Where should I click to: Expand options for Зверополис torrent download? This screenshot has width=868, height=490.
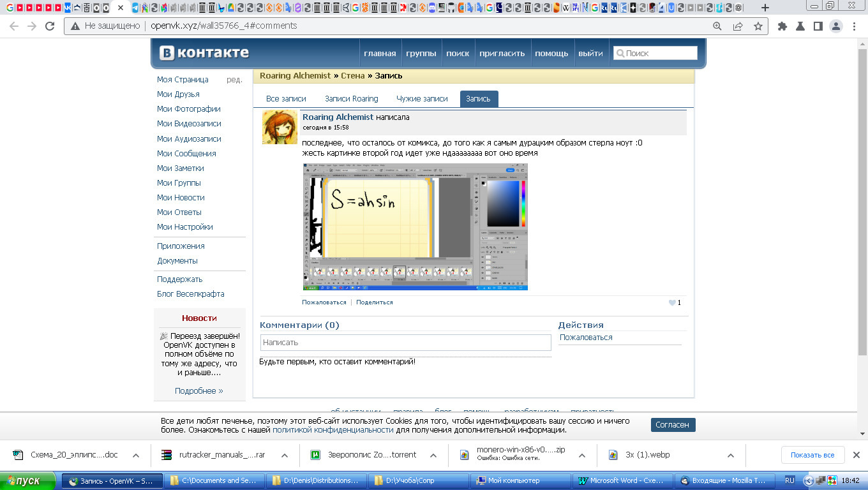click(433, 456)
